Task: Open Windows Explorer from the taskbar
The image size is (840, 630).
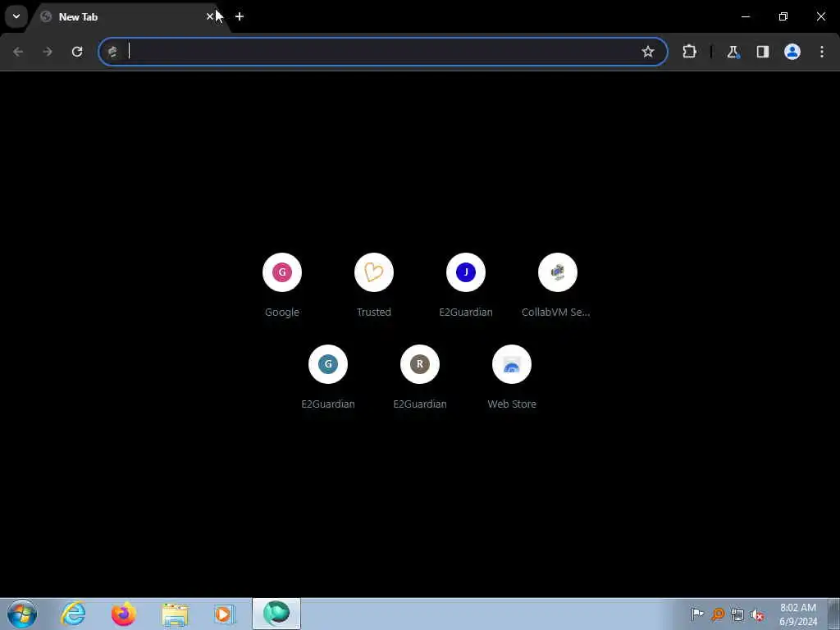Action: coord(175,614)
